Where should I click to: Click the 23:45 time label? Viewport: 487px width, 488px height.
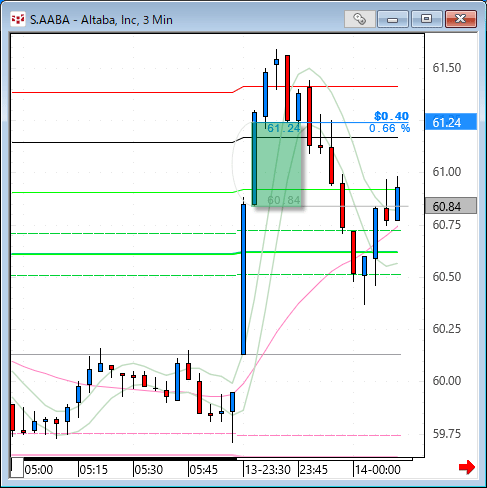(314, 470)
